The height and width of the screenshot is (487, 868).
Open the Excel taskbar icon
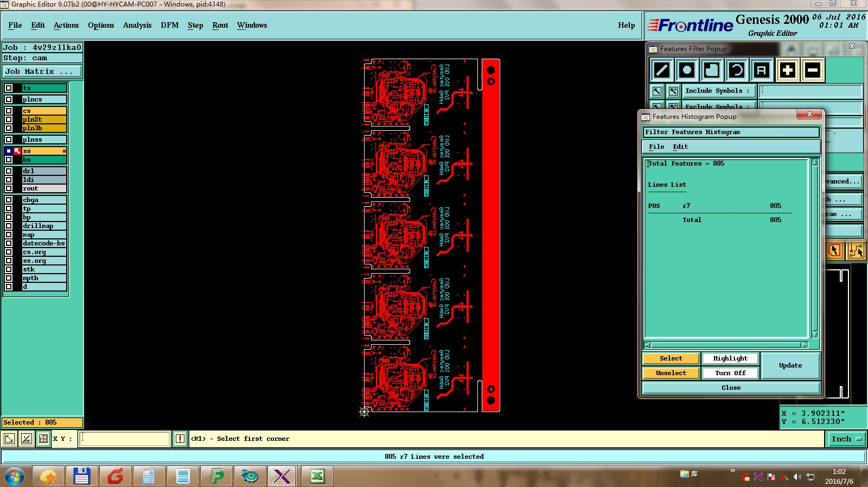click(317, 476)
